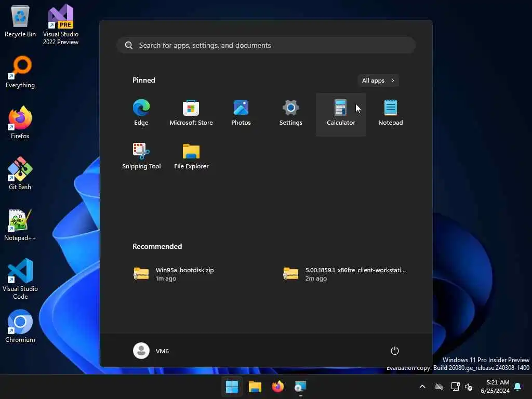Screen dimensions: 532x399
Task: Open File Explorer from pinned apps
Action: click(x=191, y=157)
